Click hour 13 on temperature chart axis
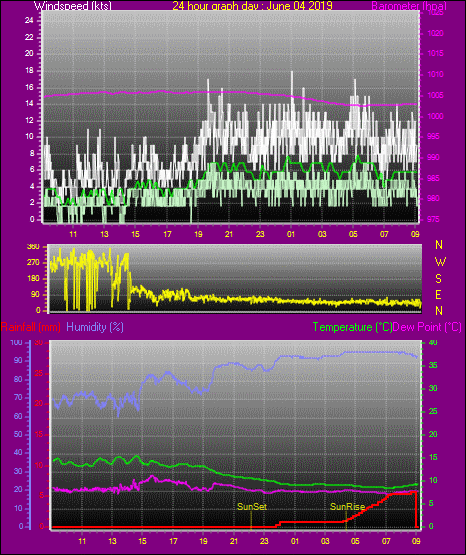 (112, 541)
